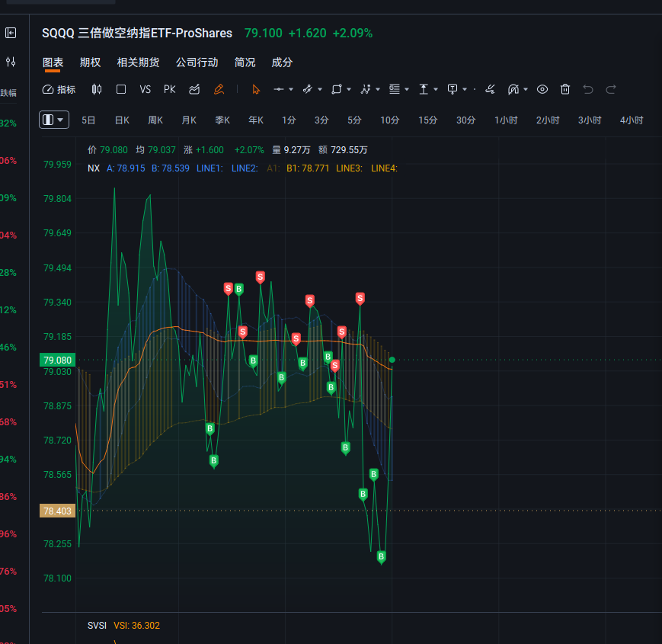This screenshot has height=644, width=662.
Task: Select the 5分 timeframe
Action: (x=354, y=120)
